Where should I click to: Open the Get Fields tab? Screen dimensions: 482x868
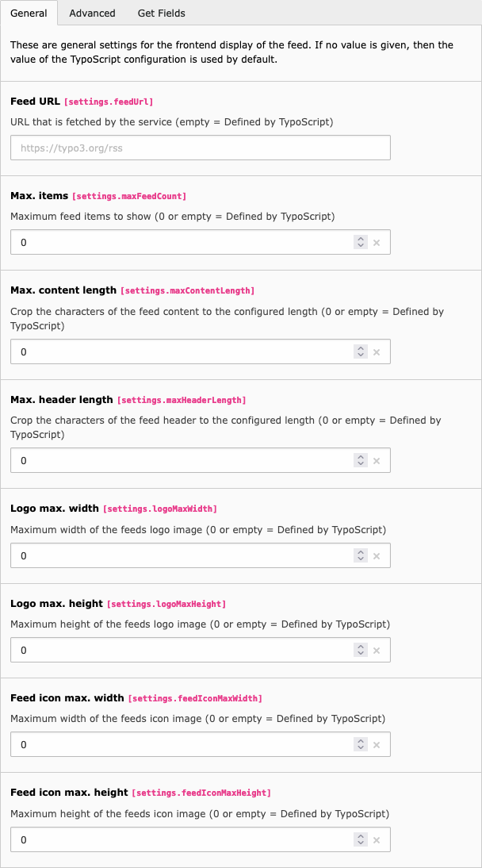click(x=161, y=13)
